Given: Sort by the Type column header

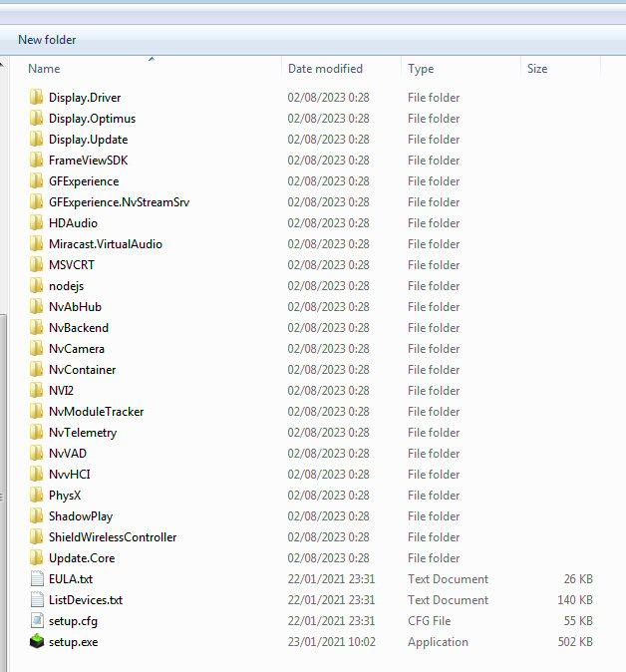Looking at the screenshot, I should (461, 69).
